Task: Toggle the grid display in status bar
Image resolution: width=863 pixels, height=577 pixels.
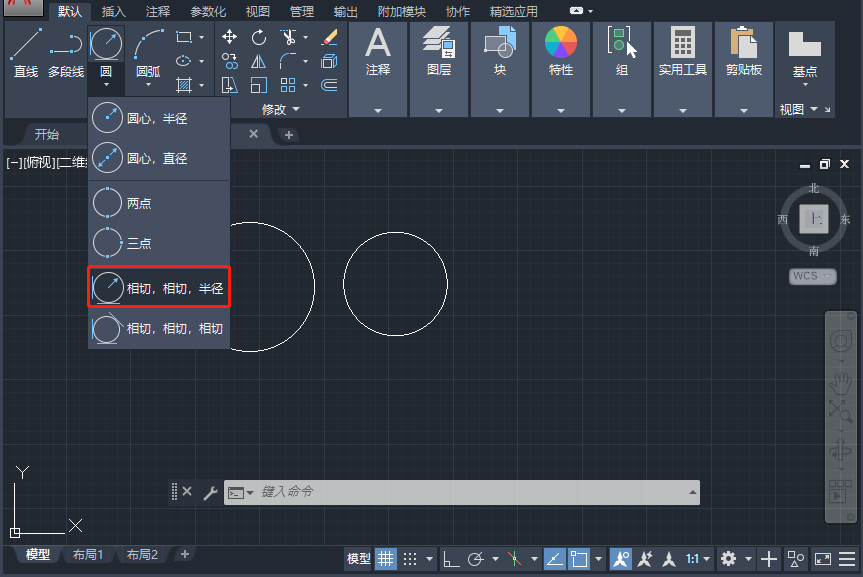Action: point(386,559)
